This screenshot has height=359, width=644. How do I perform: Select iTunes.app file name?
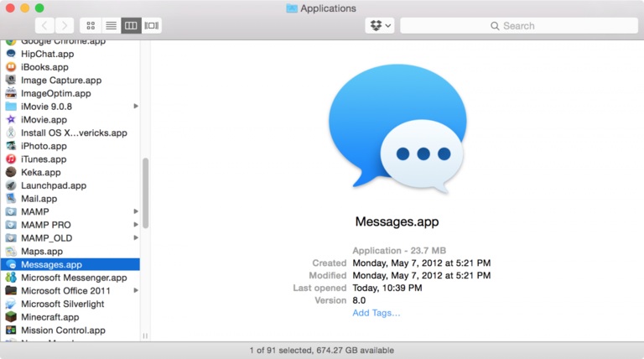tap(44, 159)
